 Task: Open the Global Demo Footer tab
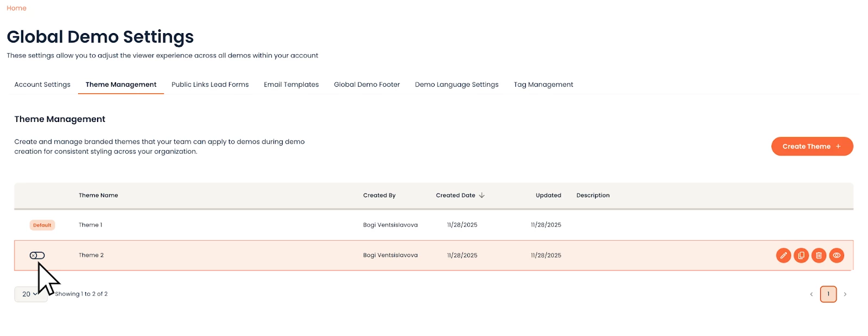coord(367,85)
